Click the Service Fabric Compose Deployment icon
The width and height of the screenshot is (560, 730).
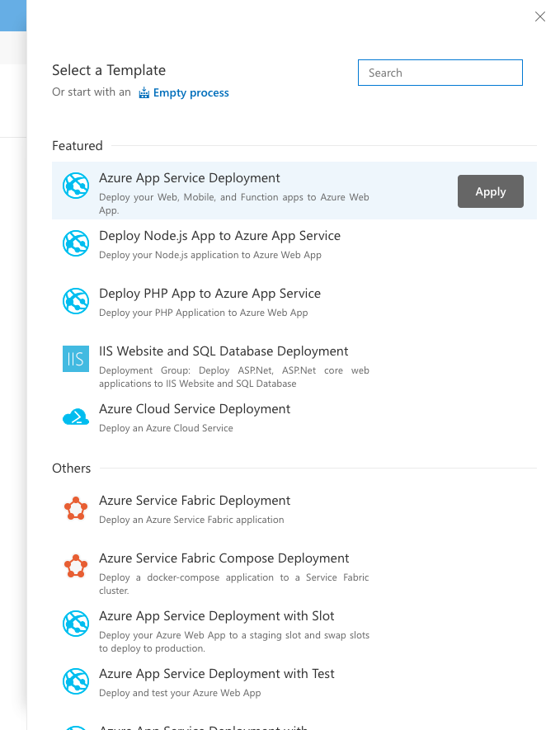click(76, 566)
